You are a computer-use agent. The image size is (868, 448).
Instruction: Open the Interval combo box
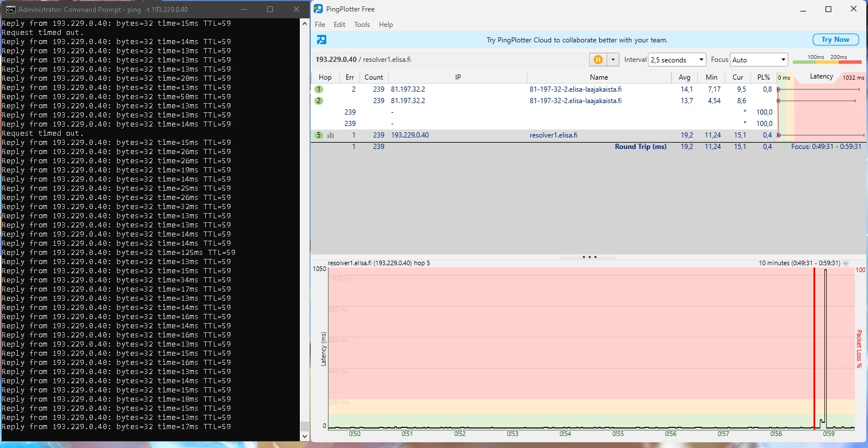(x=677, y=60)
